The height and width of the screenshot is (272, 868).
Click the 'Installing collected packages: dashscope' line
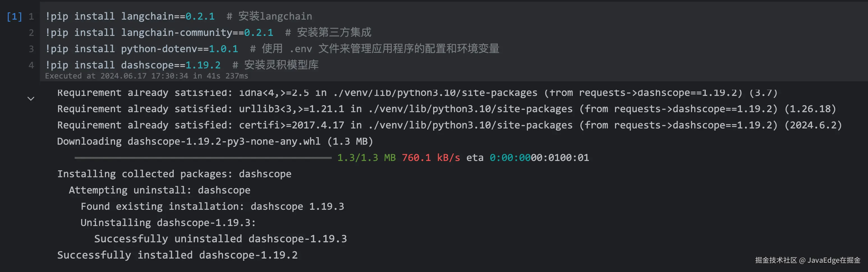174,174
